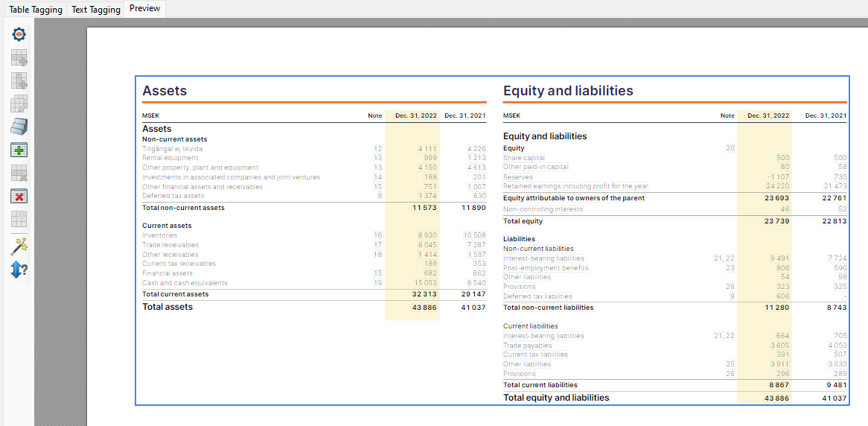Click the value 23 693
Viewport: 868px width, 426px height.
(776, 198)
